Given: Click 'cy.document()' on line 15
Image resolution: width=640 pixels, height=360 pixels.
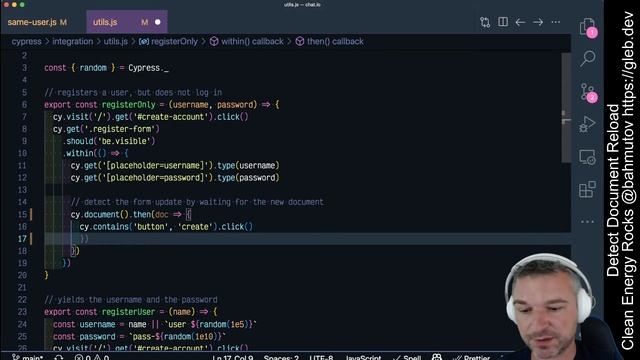Looking at the screenshot, I should (x=100, y=214).
